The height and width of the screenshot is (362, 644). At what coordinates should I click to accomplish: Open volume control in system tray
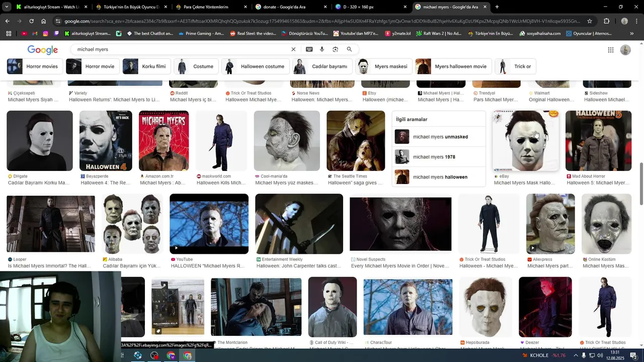pyautogui.click(x=600, y=355)
